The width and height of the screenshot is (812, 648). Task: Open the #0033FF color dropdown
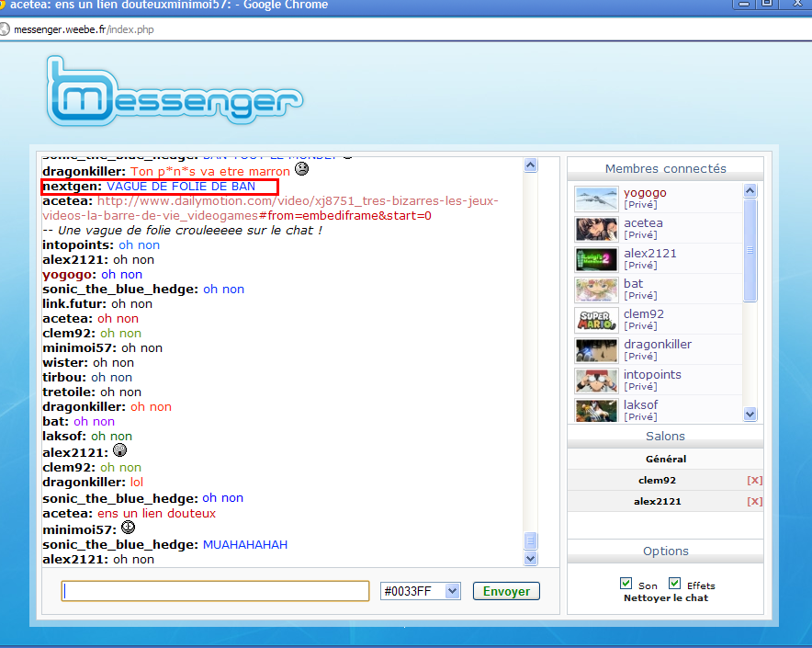tap(420, 591)
